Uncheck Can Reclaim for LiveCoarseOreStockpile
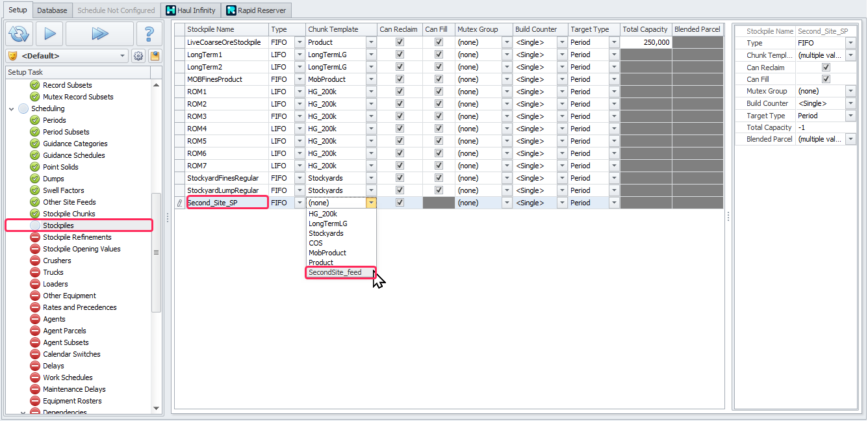The height and width of the screenshot is (421, 868). pyautogui.click(x=400, y=42)
